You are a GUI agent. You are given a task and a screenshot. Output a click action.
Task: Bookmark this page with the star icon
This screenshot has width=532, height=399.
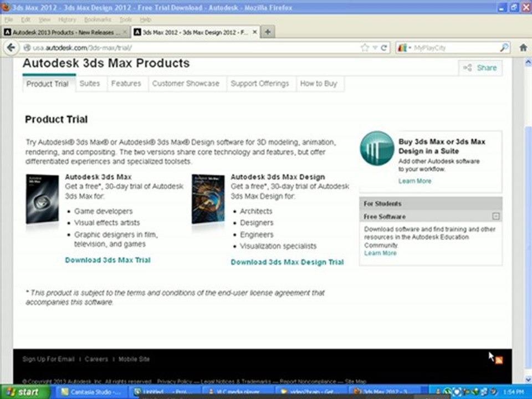click(365, 48)
